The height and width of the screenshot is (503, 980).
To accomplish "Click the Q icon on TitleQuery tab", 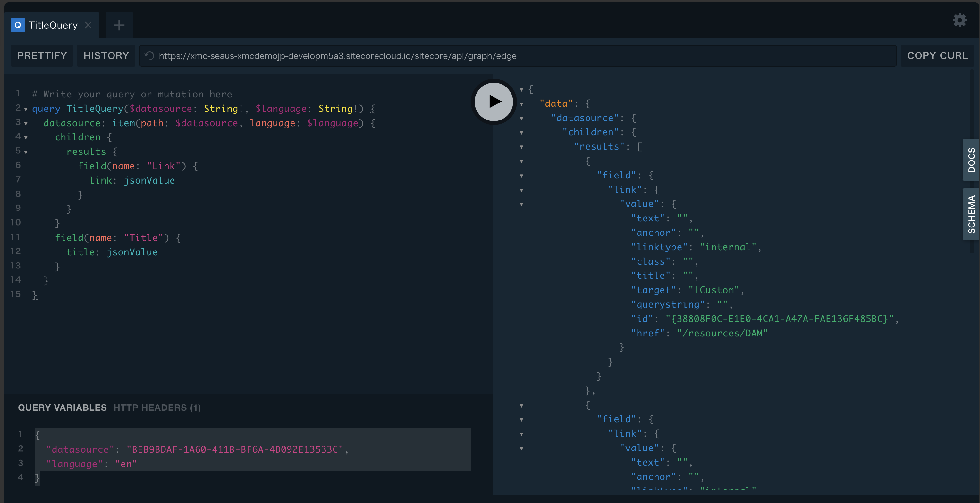I will [x=18, y=25].
